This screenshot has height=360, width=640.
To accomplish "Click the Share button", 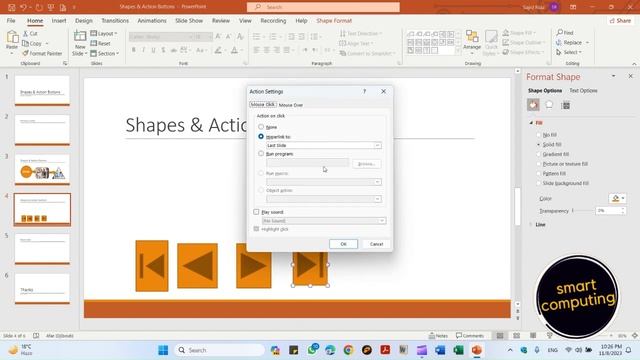I will [x=620, y=20].
